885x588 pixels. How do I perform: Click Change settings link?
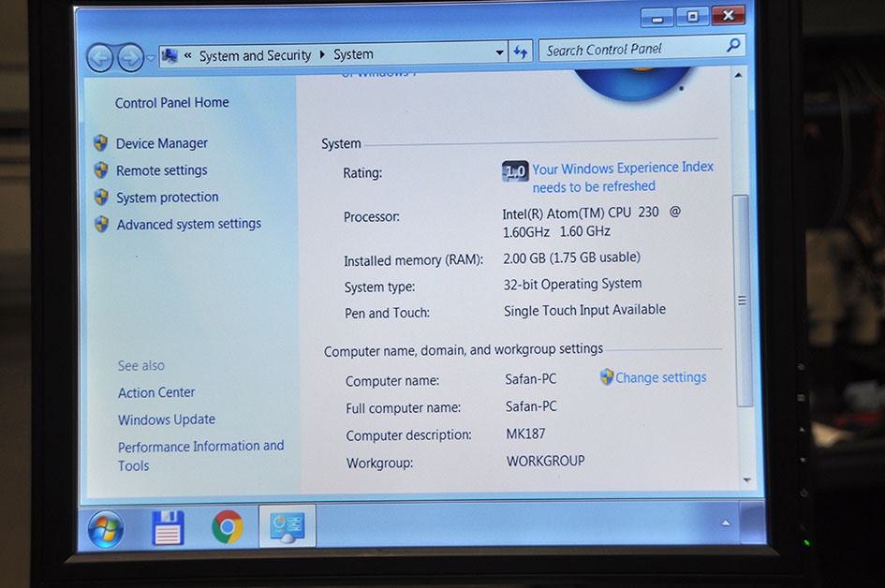tap(661, 377)
